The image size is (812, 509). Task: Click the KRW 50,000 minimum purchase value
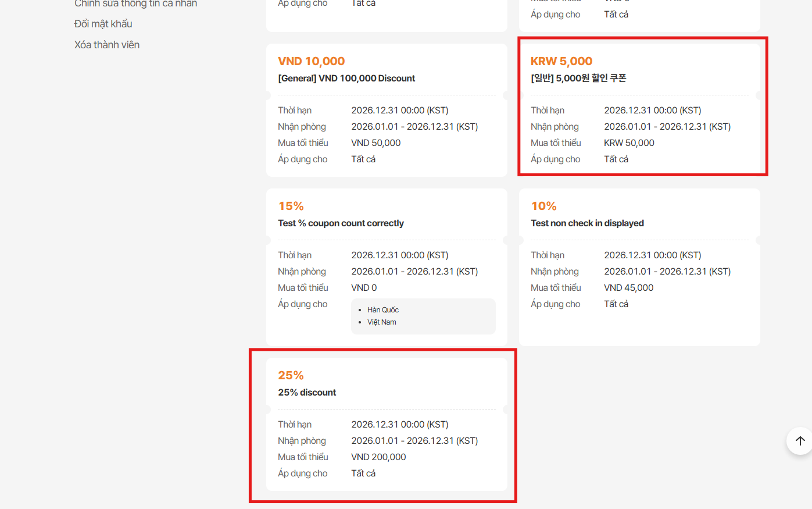(629, 143)
